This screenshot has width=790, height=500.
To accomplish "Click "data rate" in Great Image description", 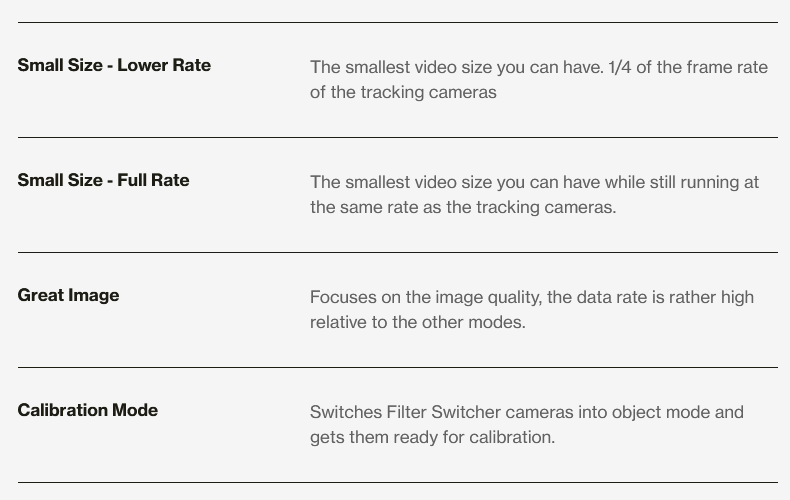I will 609,298.
